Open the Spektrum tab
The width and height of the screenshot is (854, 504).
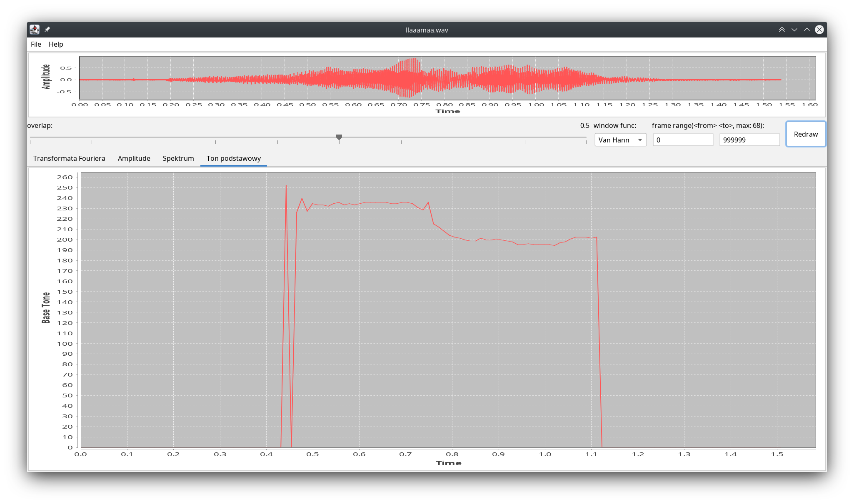[178, 158]
